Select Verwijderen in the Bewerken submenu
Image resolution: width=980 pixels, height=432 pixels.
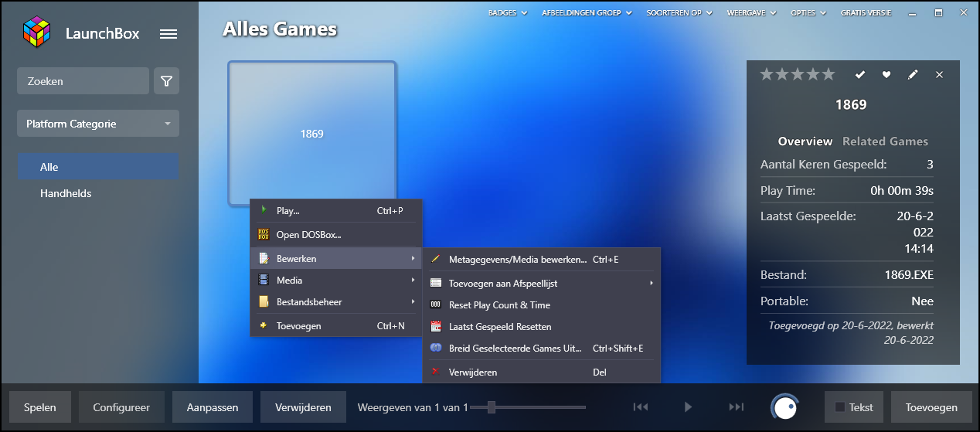click(541, 372)
